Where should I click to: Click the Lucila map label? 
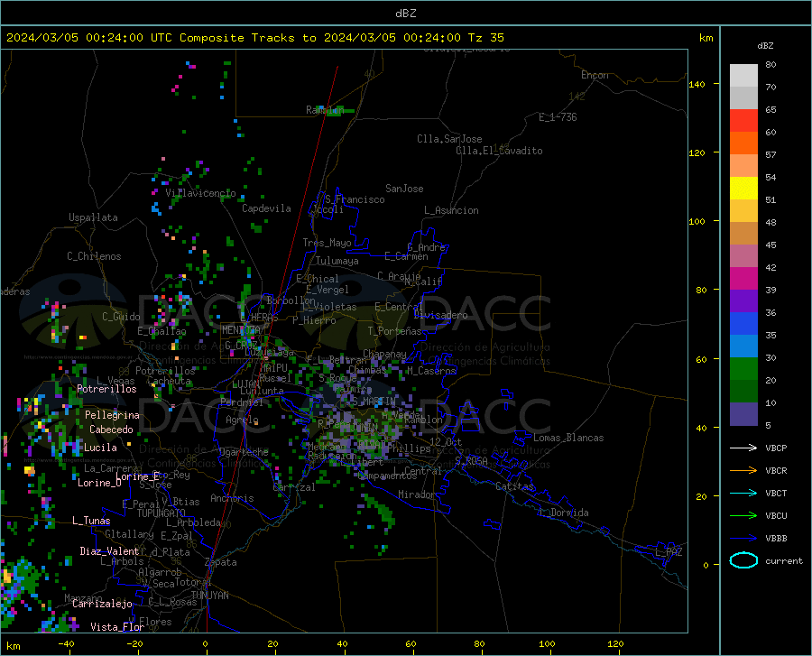pos(100,448)
